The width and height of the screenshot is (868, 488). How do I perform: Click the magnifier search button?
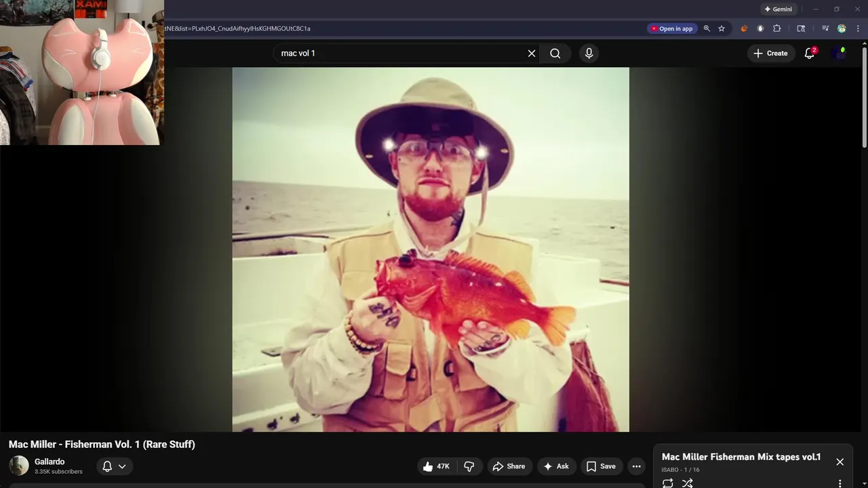tap(555, 54)
